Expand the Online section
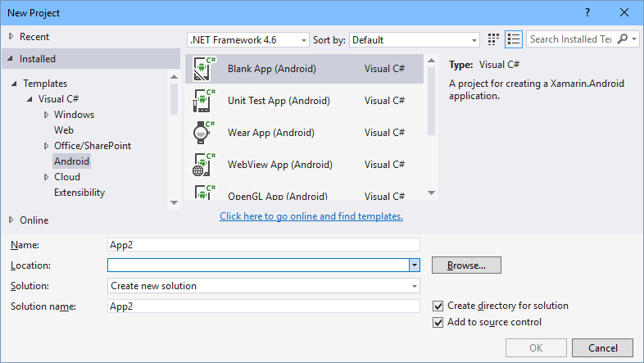Screen dimensions: 644x363 10,220
